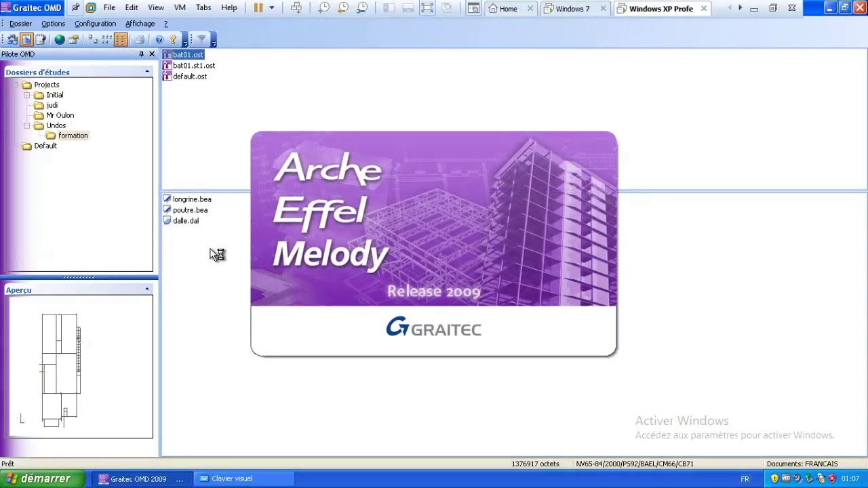The height and width of the screenshot is (488, 868).
Task: Collapse the Aperçu section
Action: click(147, 289)
